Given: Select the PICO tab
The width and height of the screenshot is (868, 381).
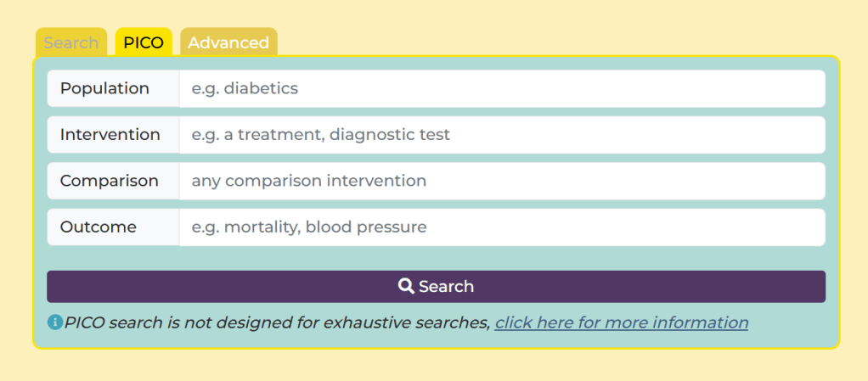Looking at the screenshot, I should coord(144,42).
